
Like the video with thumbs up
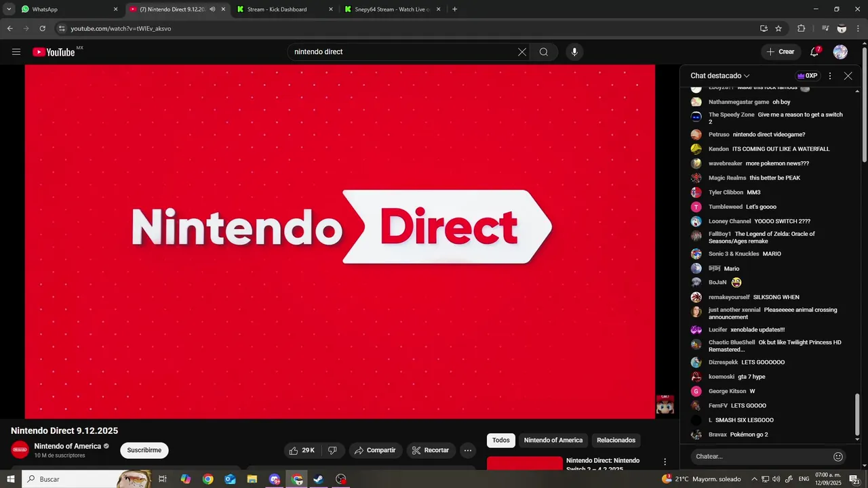pos(302,450)
